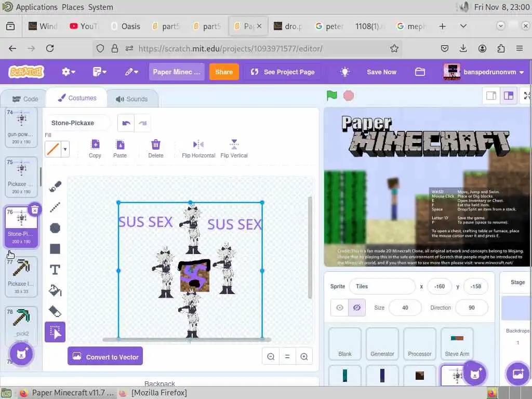Choose a new backdrop
This screenshot has height=399, width=532.
coord(518,374)
